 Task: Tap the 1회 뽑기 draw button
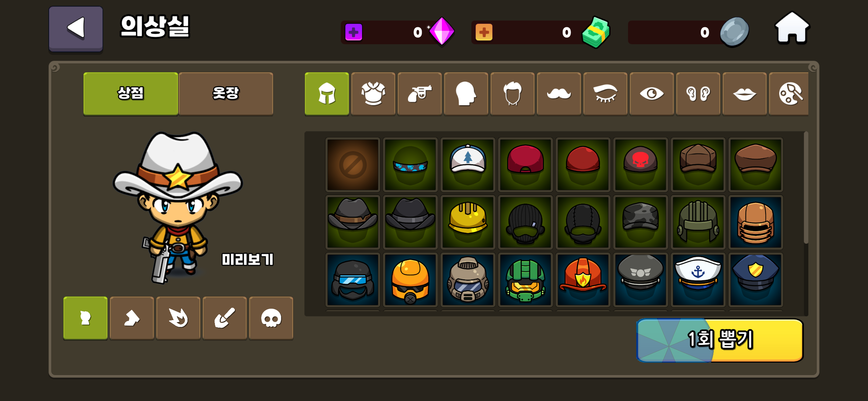(720, 340)
